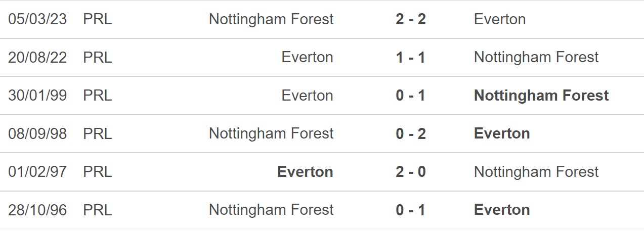This screenshot has height=231, width=644.
Task: Select Nottingham Forest away team on 01/02/97
Action: (x=536, y=172)
